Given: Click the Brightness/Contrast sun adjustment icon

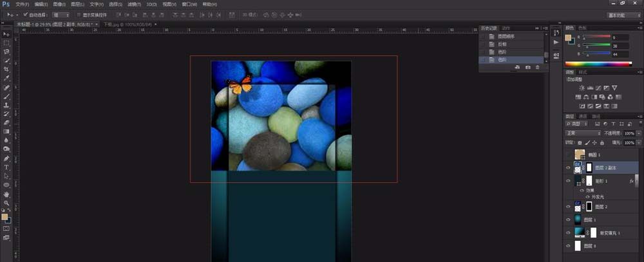Looking at the screenshot, I should pyautogui.click(x=582, y=88).
